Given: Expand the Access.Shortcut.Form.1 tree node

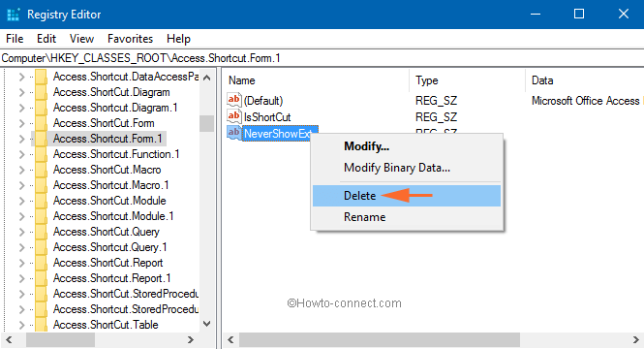Looking at the screenshot, I should click(22, 139).
